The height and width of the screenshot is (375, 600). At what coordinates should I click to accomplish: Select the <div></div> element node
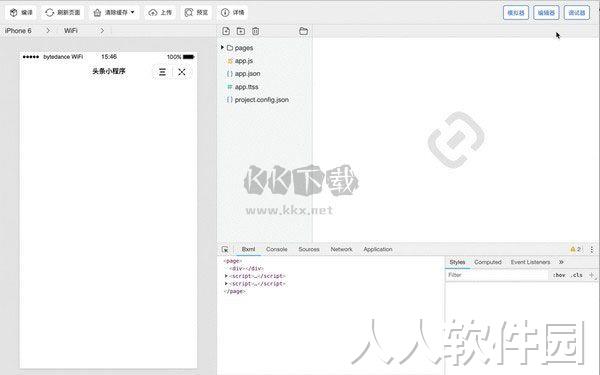tap(247, 269)
